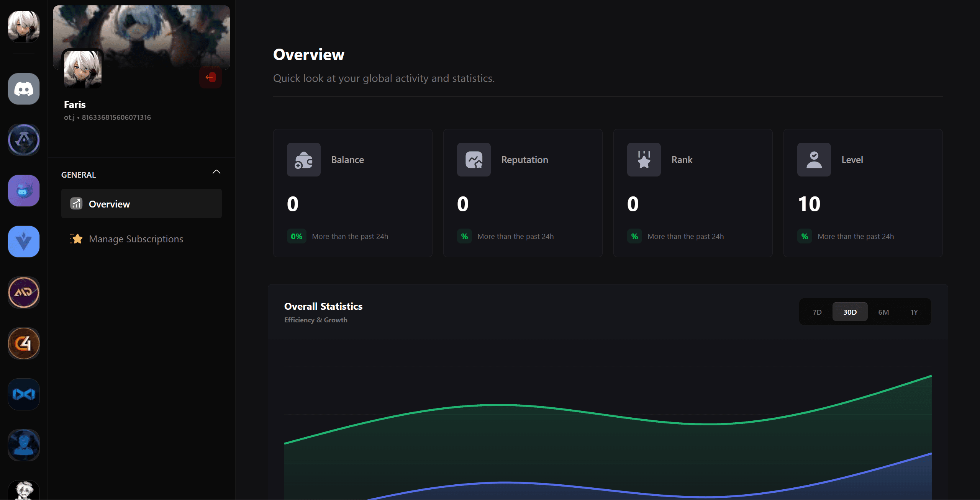
Task: Click the person icon on the Level card
Action: tap(814, 160)
